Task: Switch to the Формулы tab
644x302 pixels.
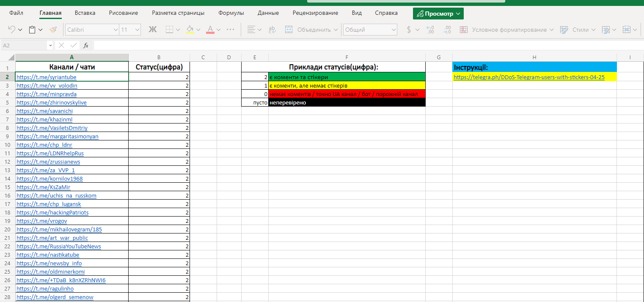Action: click(231, 13)
